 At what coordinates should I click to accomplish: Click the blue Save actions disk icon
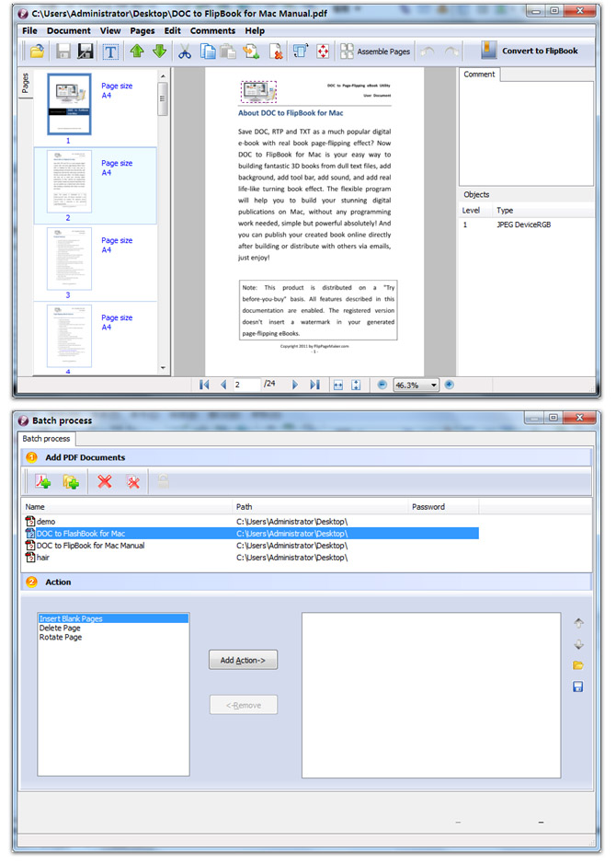[x=577, y=686]
